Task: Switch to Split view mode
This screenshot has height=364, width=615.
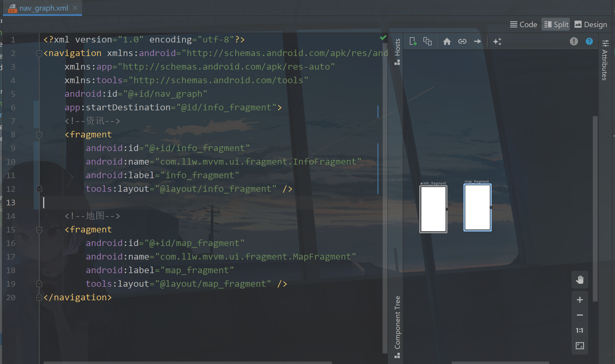Action: coord(556,24)
